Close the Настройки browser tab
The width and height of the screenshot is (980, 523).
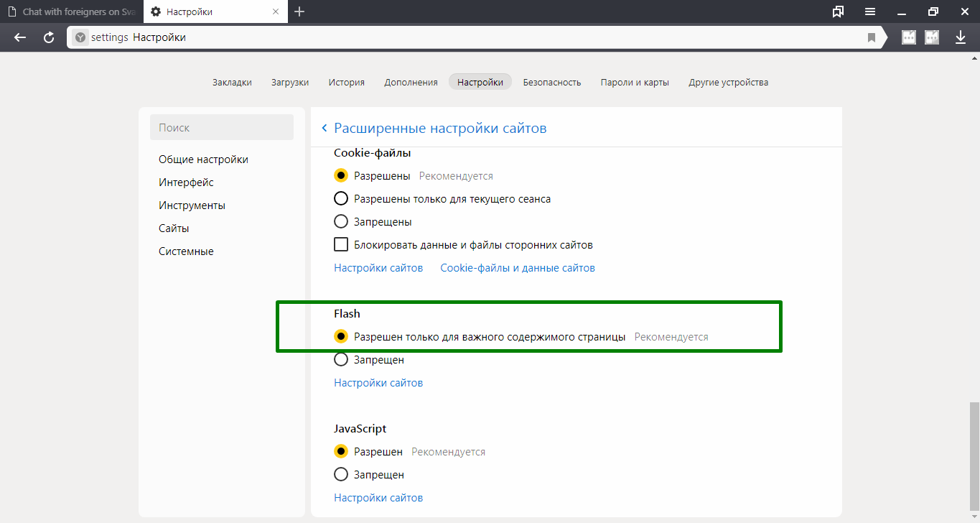pos(276,12)
